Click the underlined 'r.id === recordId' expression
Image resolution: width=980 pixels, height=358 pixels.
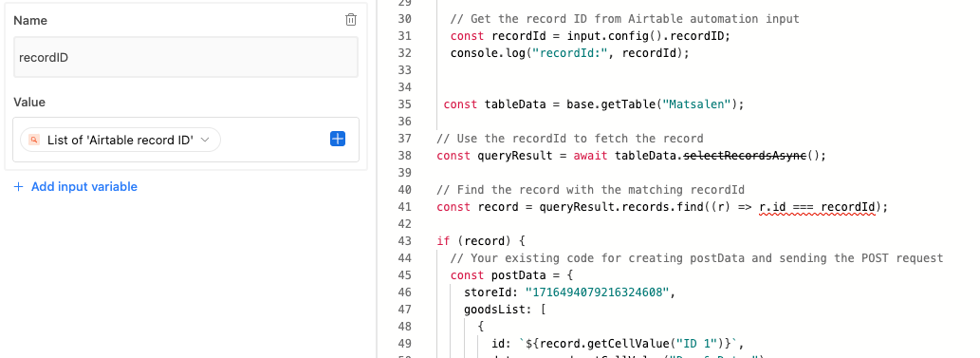tap(818, 207)
